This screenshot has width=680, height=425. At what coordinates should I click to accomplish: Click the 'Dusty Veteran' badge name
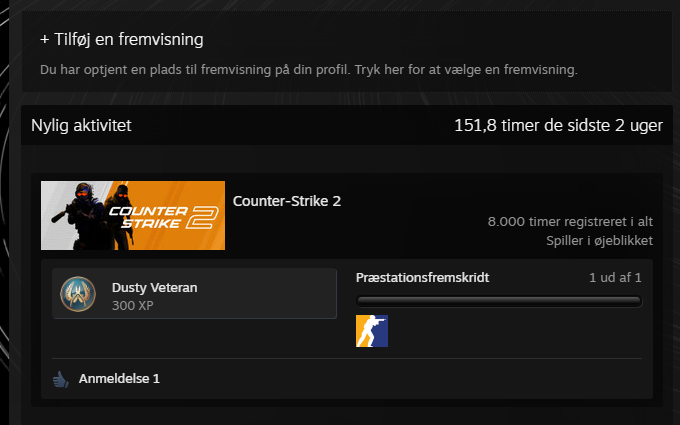154,288
